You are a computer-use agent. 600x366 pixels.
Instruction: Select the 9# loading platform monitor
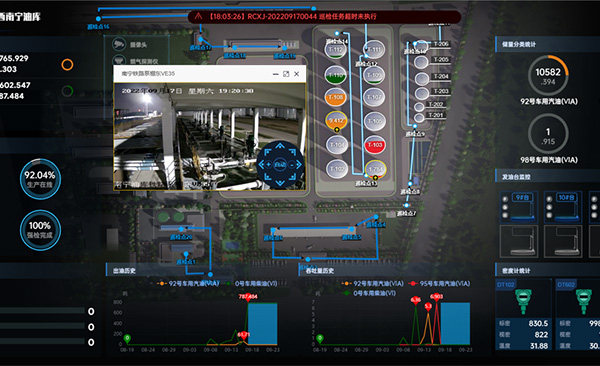tap(519, 207)
